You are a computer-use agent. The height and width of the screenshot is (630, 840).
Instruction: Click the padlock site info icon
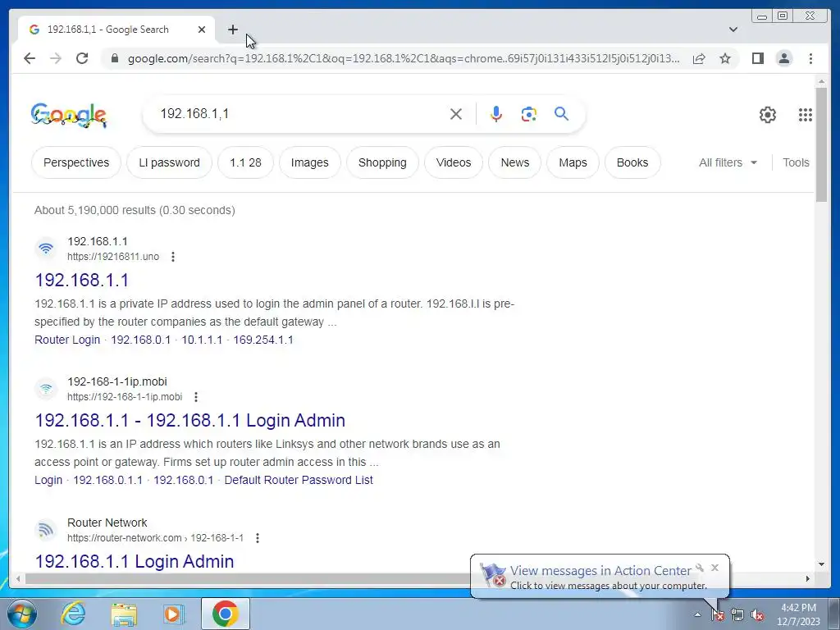coord(114,58)
